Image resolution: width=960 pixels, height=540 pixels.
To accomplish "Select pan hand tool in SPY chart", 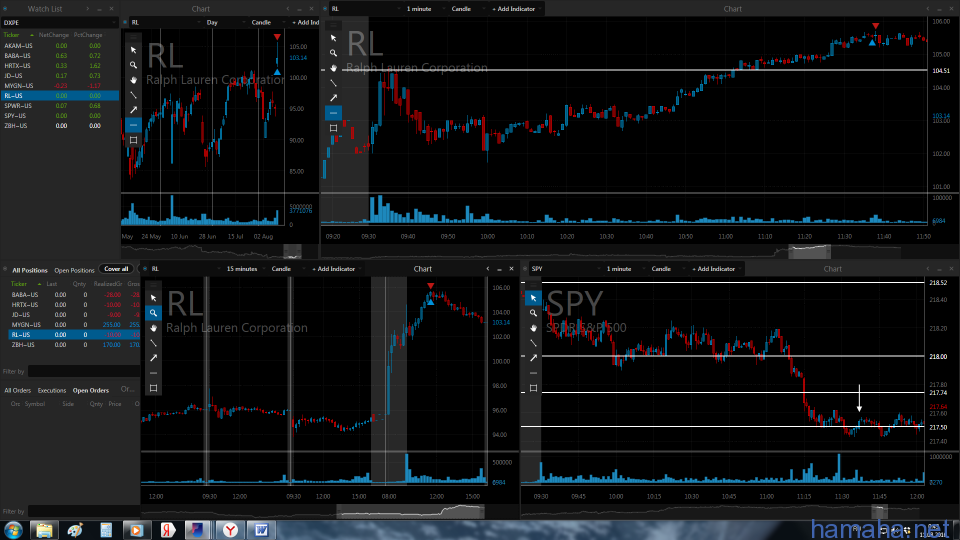I will 533,328.
